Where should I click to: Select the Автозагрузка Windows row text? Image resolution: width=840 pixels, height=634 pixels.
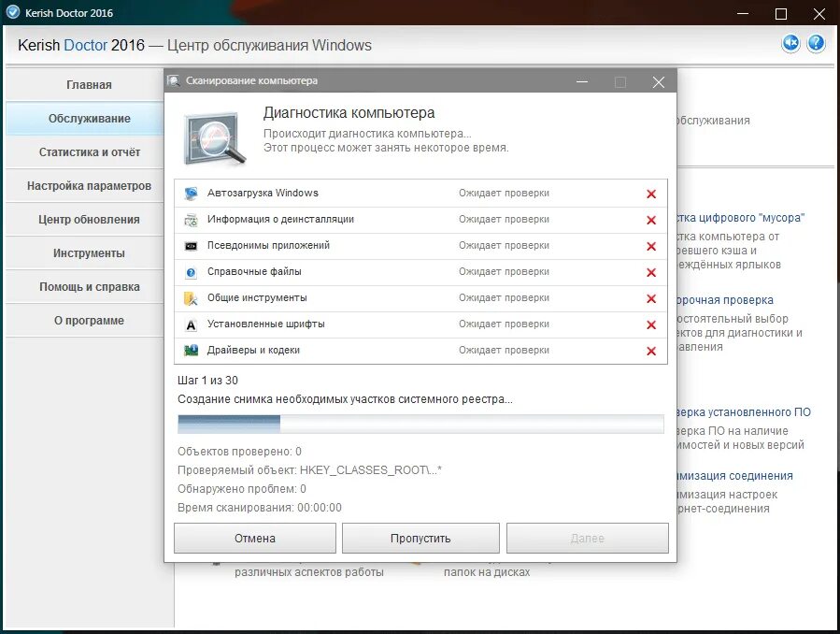(x=263, y=193)
